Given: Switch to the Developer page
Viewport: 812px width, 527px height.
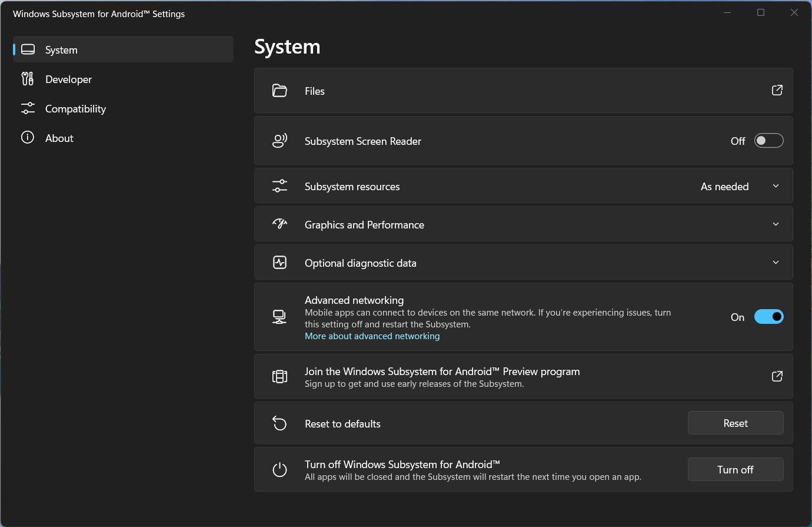Looking at the screenshot, I should click(x=124, y=79).
